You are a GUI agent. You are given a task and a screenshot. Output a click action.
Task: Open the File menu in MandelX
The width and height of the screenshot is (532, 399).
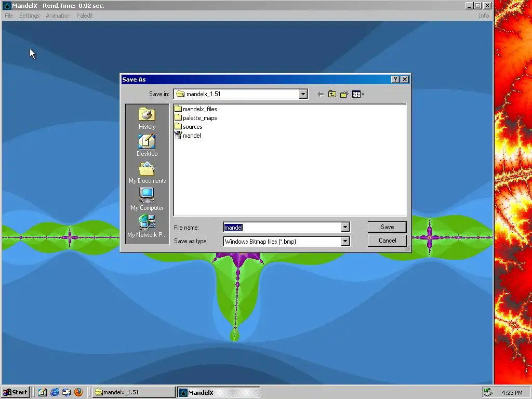coord(9,16)
